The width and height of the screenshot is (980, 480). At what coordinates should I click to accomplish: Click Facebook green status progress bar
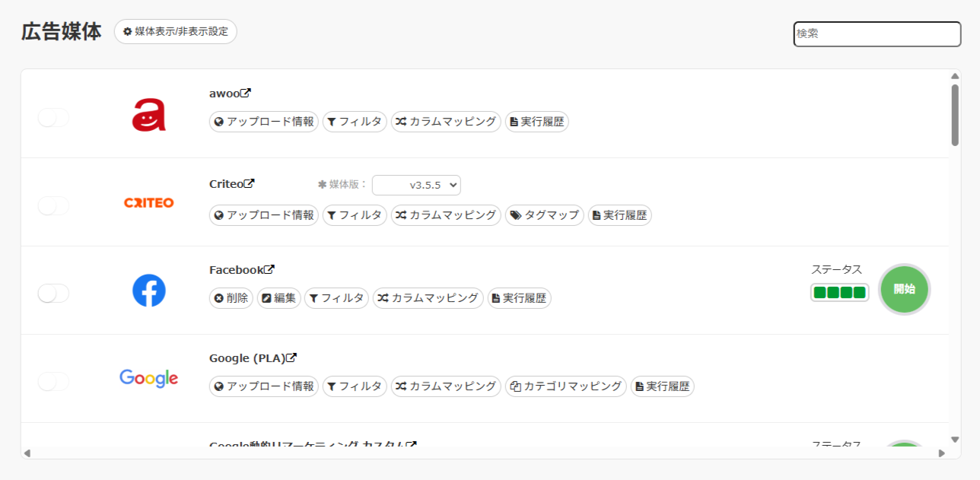click(x=840, y=293)
